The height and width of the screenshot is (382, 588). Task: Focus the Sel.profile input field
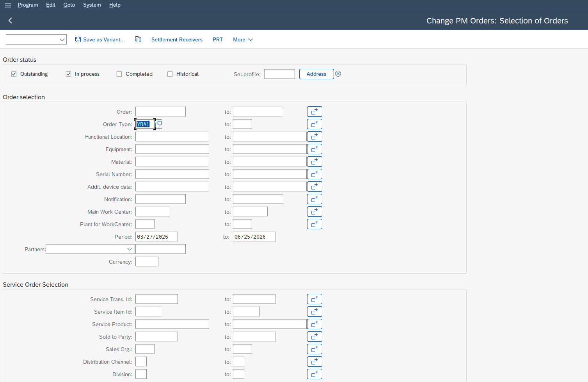point(279,74)
